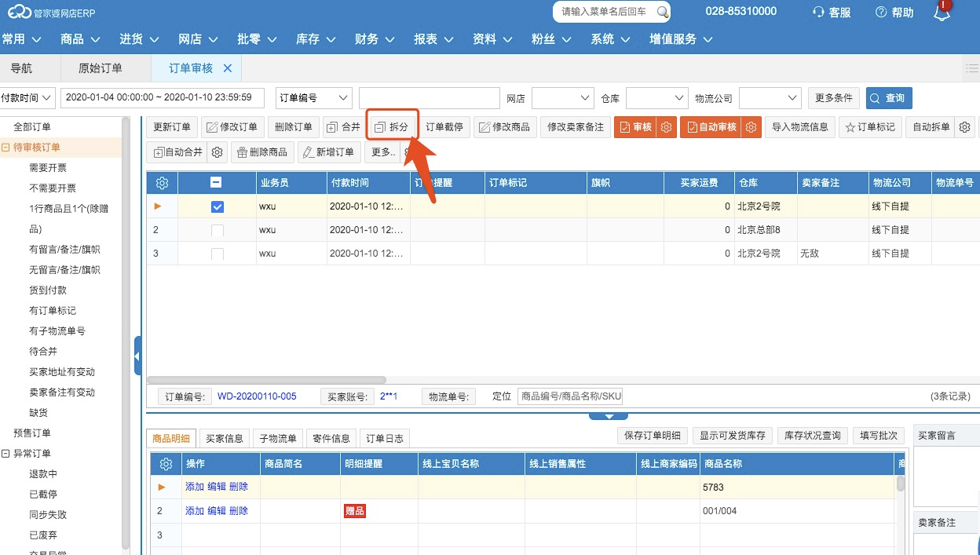Click the 库存状况查询 button
Image resolution: width=980 pixels, height=555 pixels.
tap(813, 436)
